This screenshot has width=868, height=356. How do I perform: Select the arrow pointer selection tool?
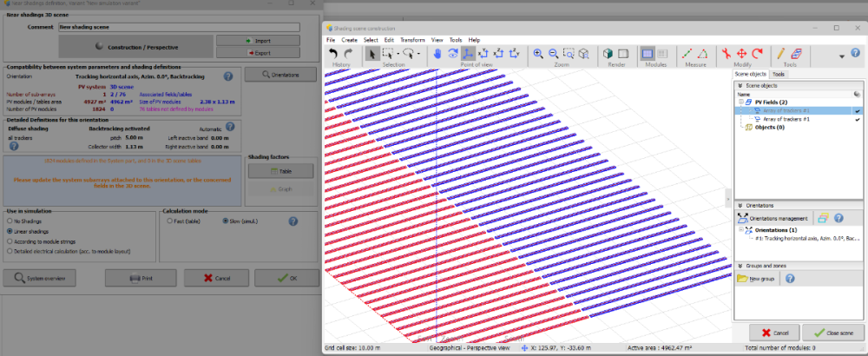372,54
